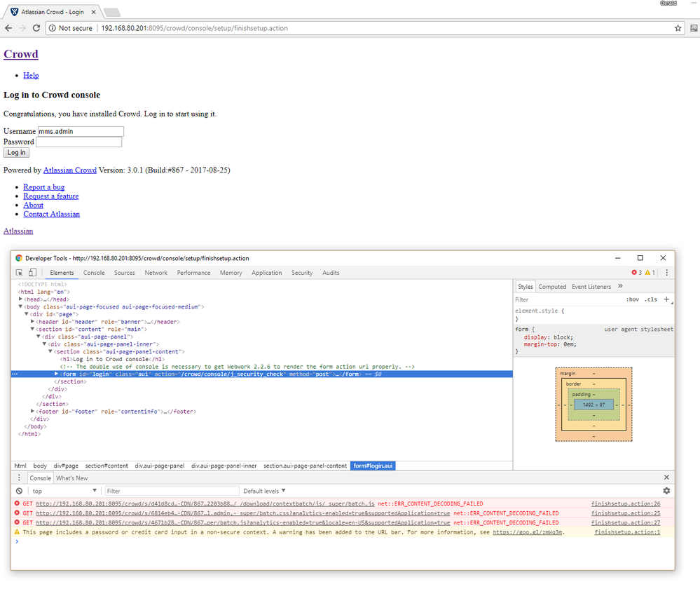Screen dimensions: 700x589
Task: Bookmark this page with star icon
Action: click(678, 28)
